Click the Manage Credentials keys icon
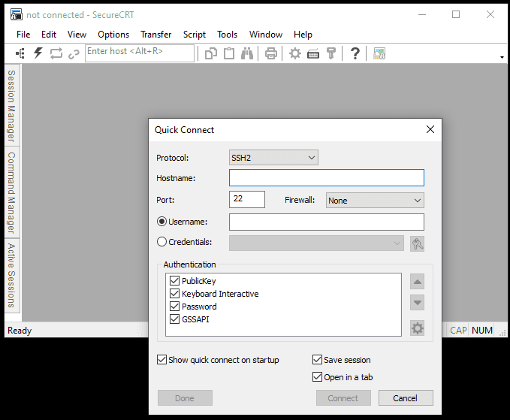 point(418,243)
